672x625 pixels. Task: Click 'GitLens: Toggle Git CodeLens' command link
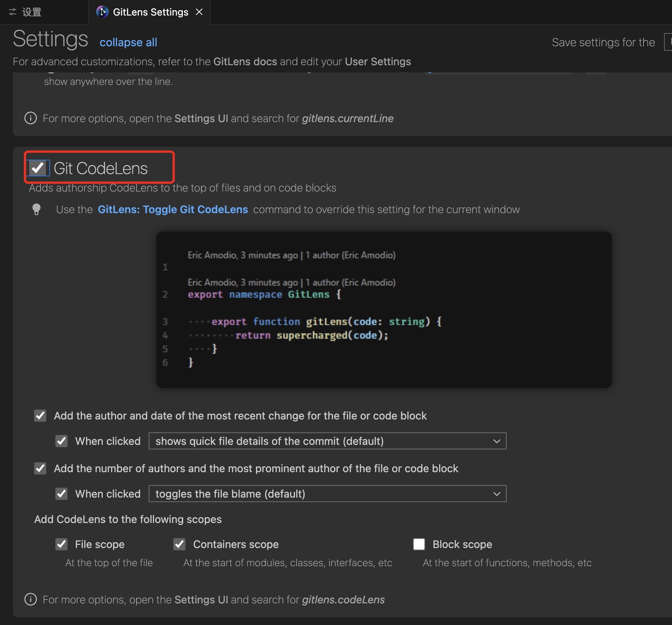173,209
